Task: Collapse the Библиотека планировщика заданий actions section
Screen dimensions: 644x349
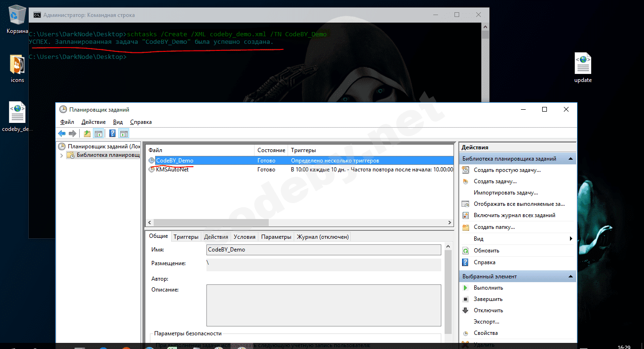Action: click(570, 159)
